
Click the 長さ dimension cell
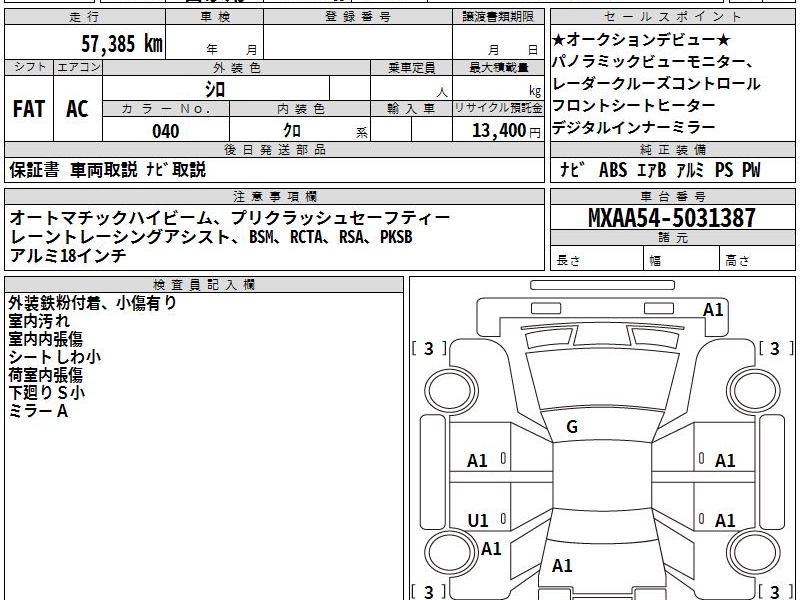click(x=597, y=258)
